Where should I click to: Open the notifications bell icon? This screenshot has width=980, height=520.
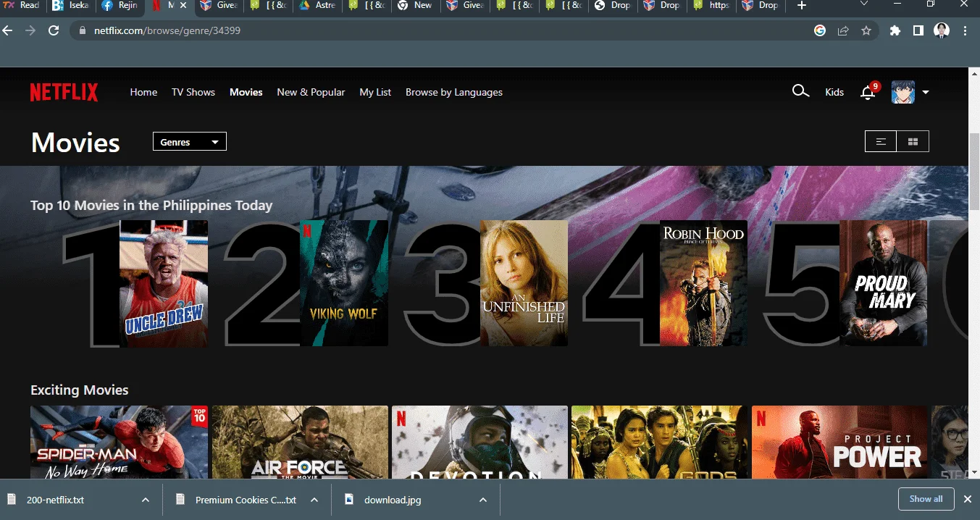[x=868, y=92]
